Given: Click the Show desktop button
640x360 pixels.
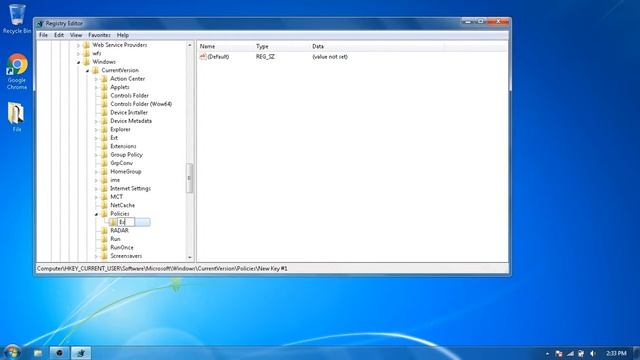Looking at the screenshot, I should pos(637,353).
